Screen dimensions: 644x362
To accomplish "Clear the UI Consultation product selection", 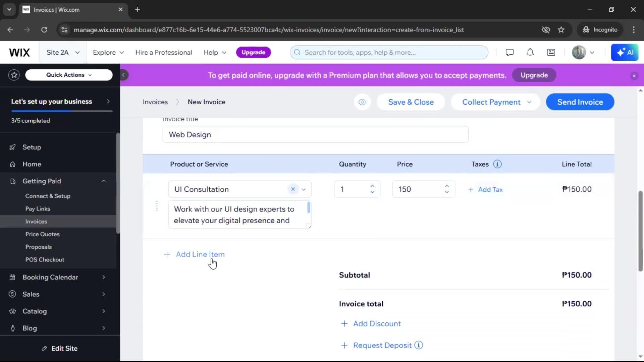I will coord(293,189).
